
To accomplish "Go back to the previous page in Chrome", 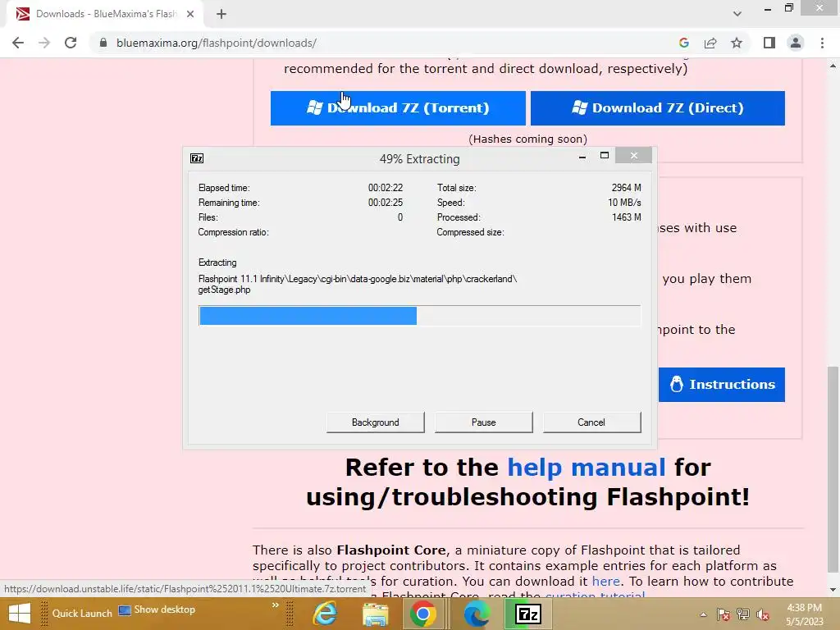I will 18,43.
